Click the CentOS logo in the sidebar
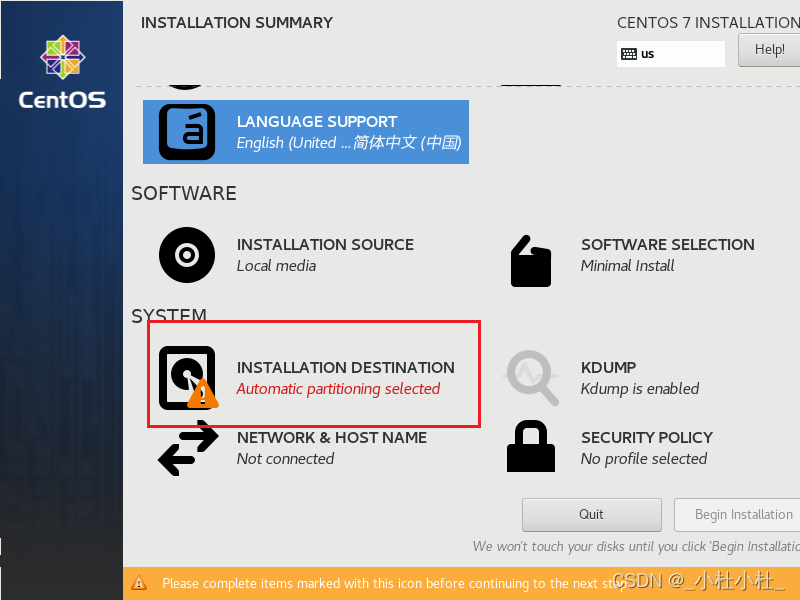This screenshot has height=600, width=800. (62, 72)
